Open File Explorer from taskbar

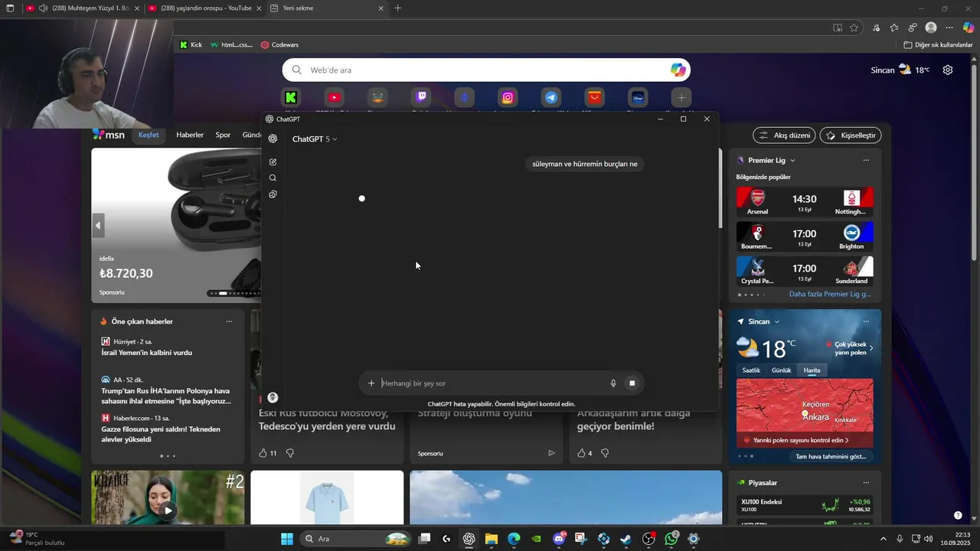point(491,539)
